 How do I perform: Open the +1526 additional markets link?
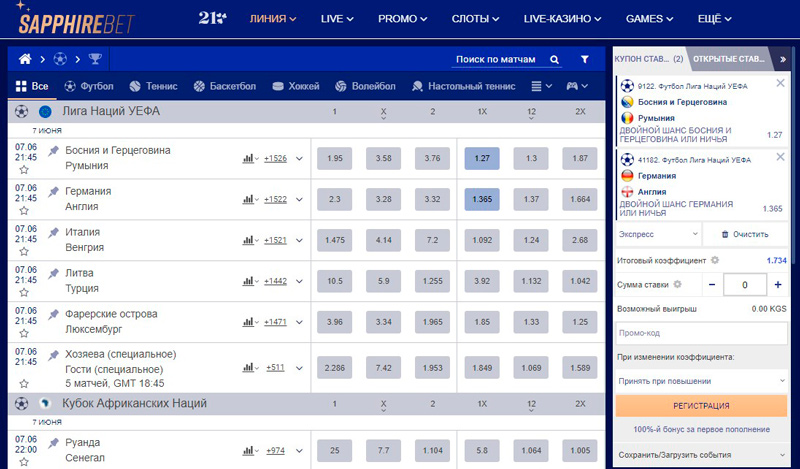(275, 158)
